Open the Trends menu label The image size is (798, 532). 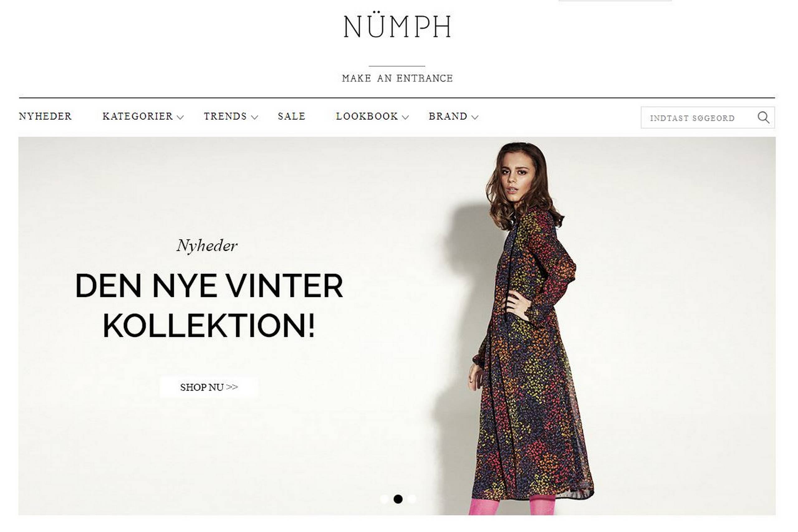point(225,116)
